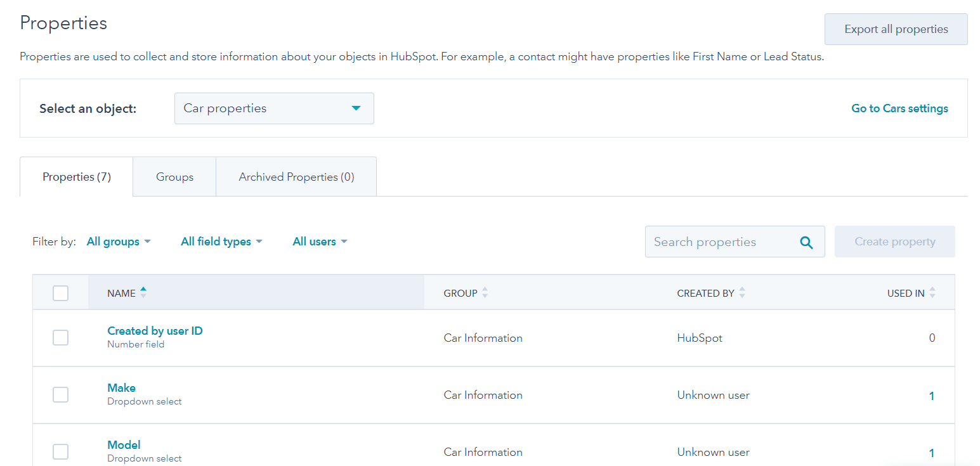Sort by Created By column arrows

[x=742, y=293]
